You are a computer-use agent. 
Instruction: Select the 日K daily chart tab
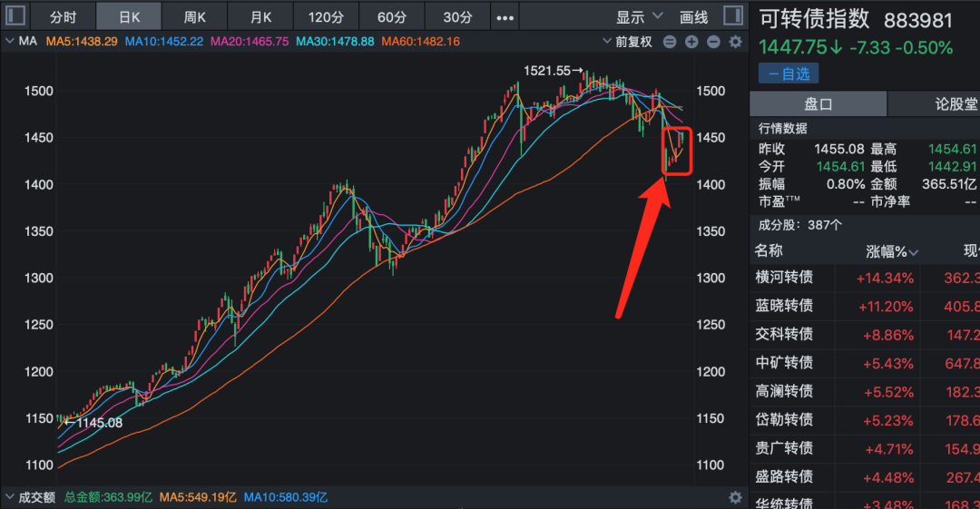click(130, 17)
